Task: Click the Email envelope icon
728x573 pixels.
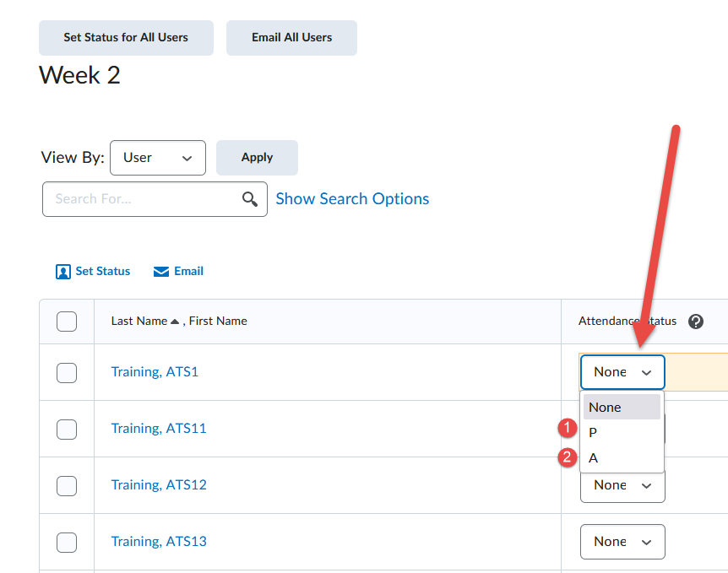Action: pyautogui.click(x=161, y=272)
